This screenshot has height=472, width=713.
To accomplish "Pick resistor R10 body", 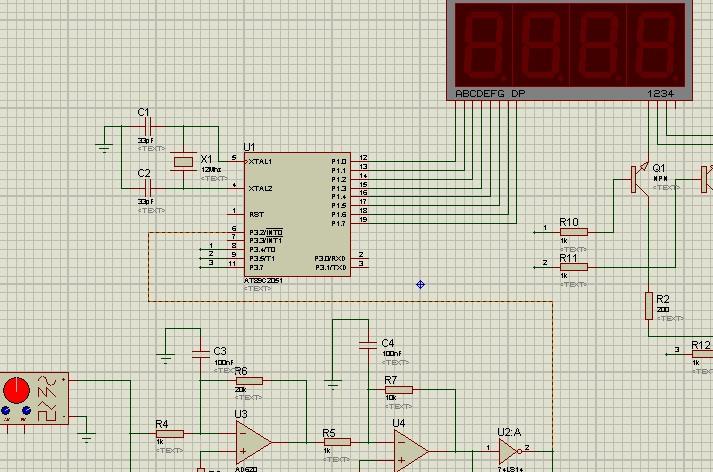I will (574, 232).
